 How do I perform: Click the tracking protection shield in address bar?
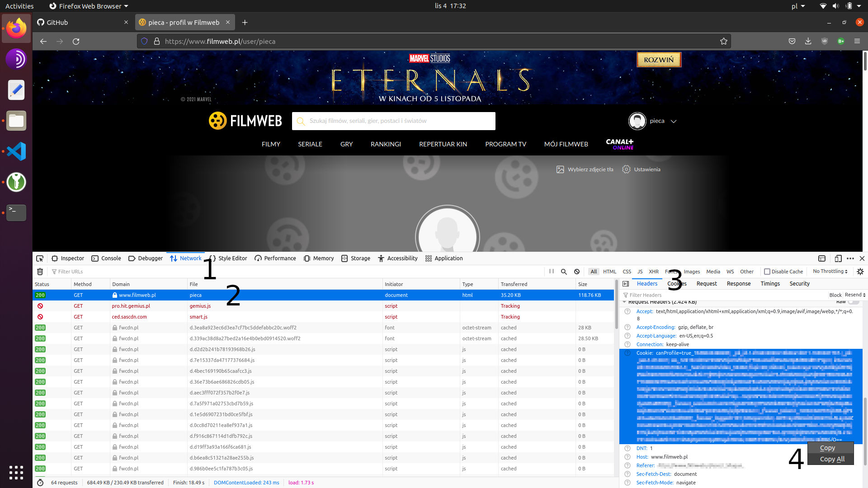pyautogui.click(x=144, y=41)
